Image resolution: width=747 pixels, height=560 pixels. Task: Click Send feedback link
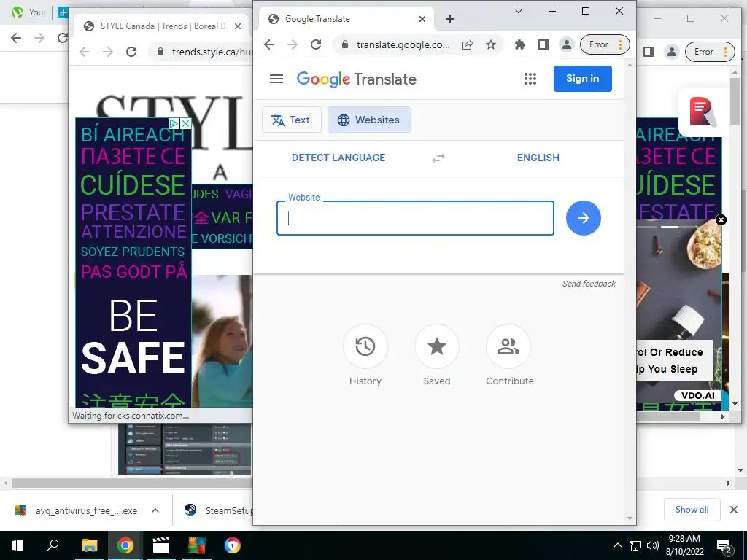point(589,284)
